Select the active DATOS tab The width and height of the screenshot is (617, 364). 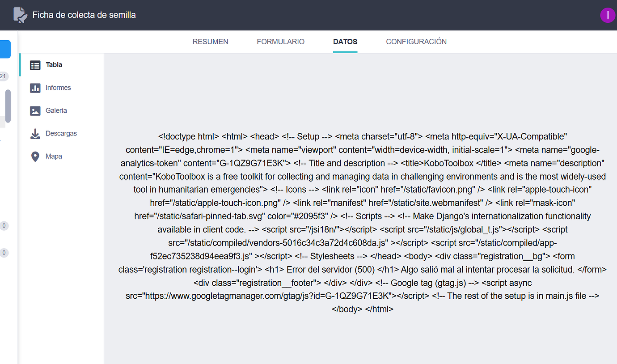click(x=345, y=42)
